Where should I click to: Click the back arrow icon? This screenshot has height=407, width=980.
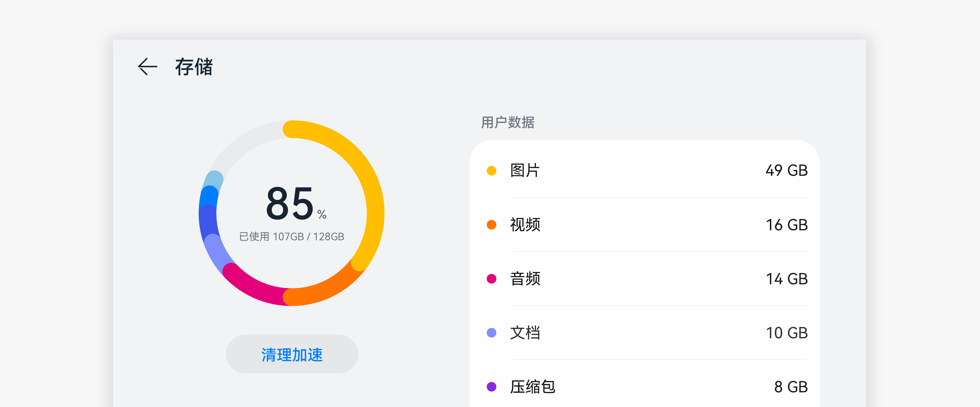coord(148,67)
